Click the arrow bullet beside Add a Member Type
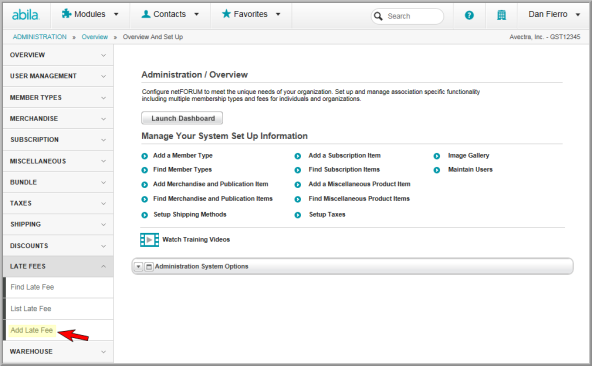The width and height of the screenshot is (592, 366). (x=145, y=156)
